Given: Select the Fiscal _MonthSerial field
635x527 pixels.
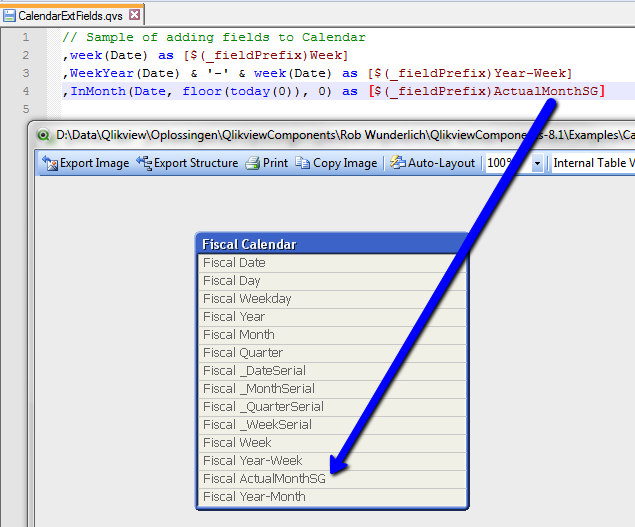Looking at the screenshot, I should pos(332,389).
